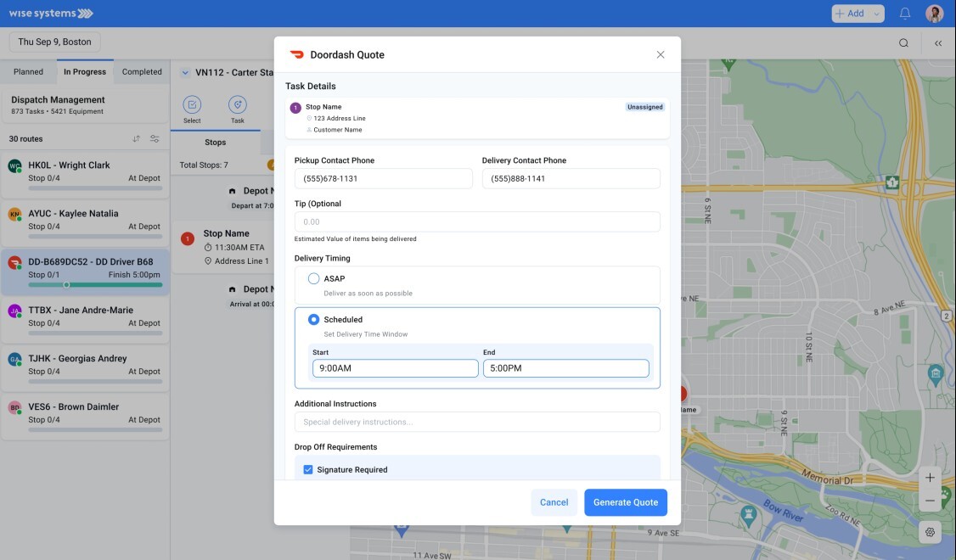Click HK0L Wright Clark progress bar

click(95, 188)
